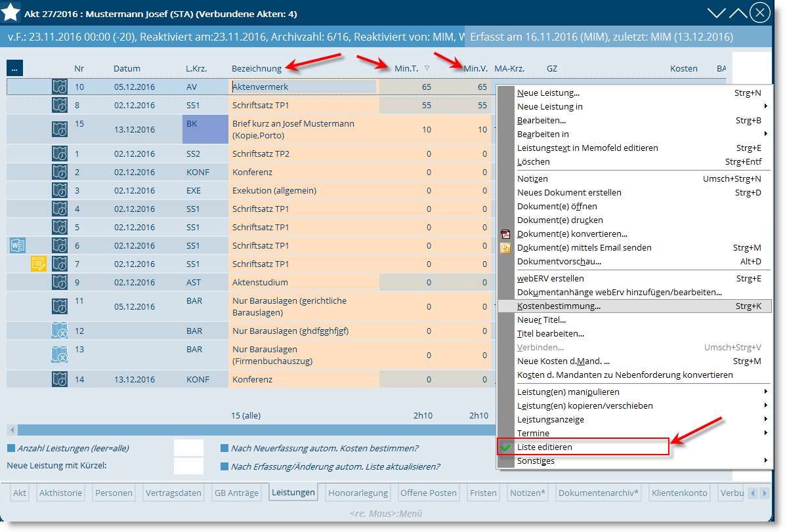Click the 'Neue Leistung mit Kürzel' input field

[x=188, y=466]
